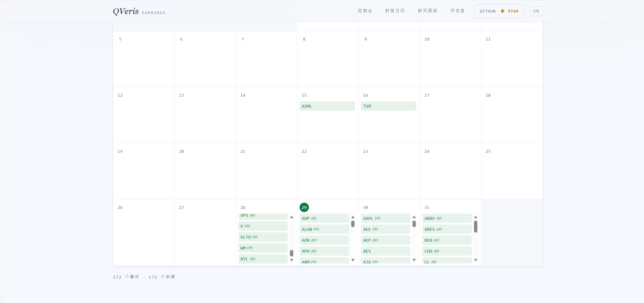Click scroll-up arrow in day 28 list
Image resolution: width=644 pixels, height=303 pixels.
pos(292,217)
